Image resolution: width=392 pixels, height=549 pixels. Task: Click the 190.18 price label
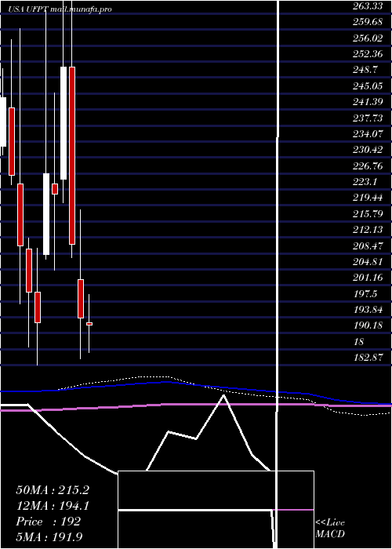coord(368,326)
